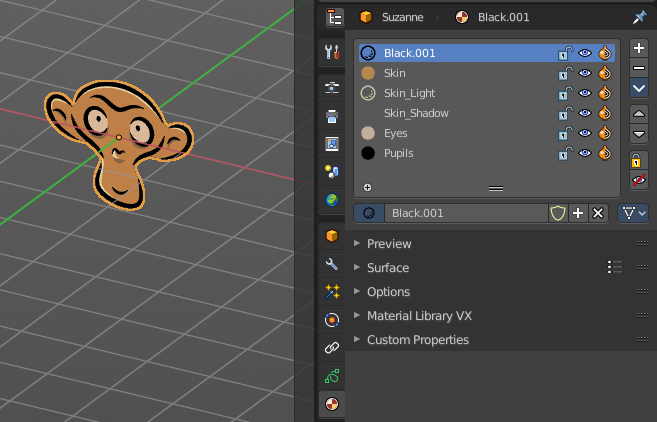Click the Pupils black color swatch
Viewport: 657px width, 422px height.
(368, 153)
